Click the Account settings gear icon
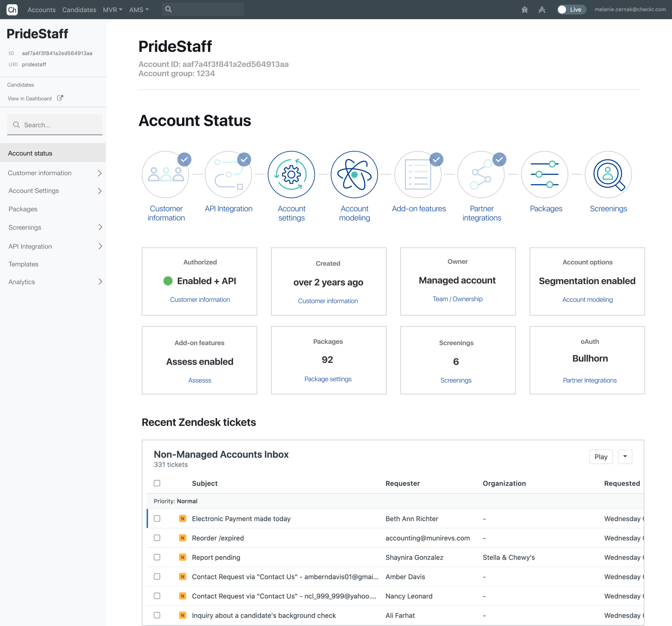 291,174
